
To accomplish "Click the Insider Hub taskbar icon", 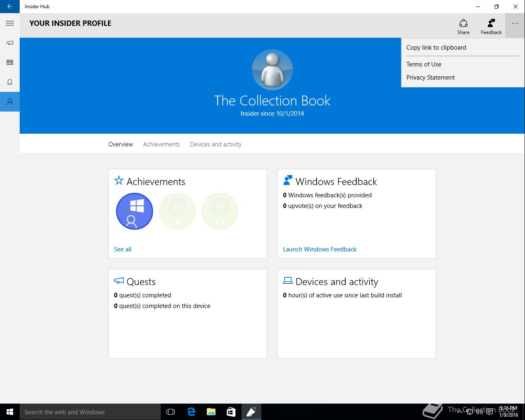I will pos(251,412).
